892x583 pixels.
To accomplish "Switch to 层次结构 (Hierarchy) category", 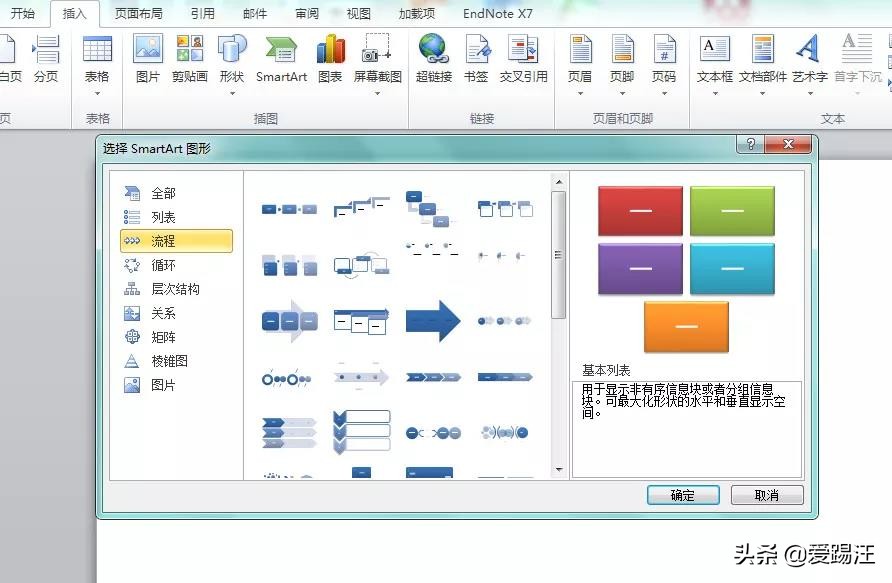I will 172,289.
